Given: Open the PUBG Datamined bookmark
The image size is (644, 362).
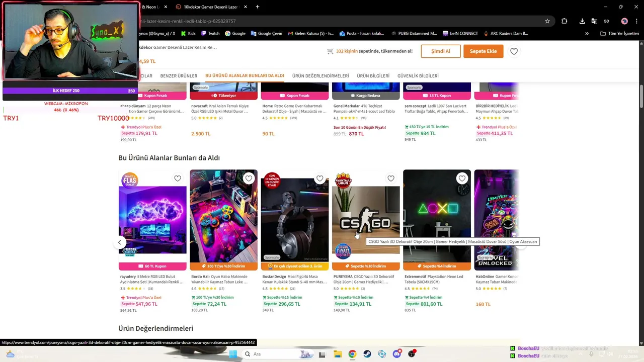Looking at the screenshot, I should pyautogui.click(x=414, y=33).
